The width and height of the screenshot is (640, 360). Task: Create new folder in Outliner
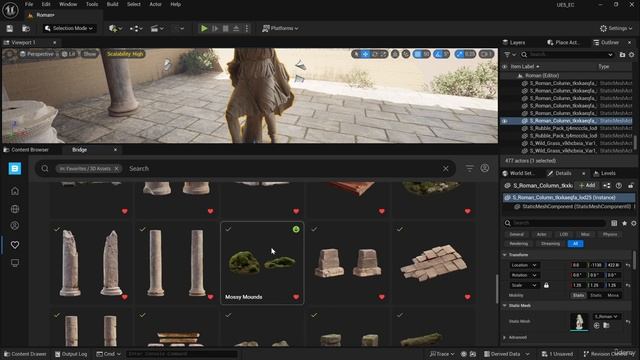622,54
